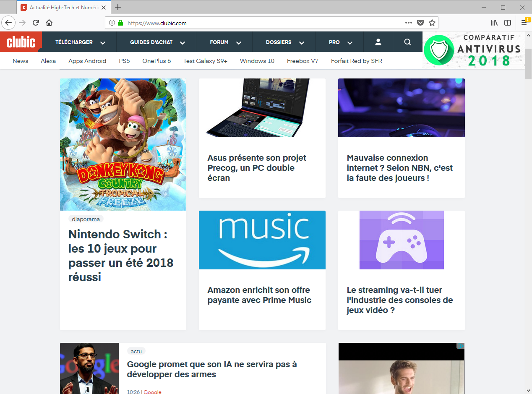Click the Asus dual-screen laptop image
Viewport: 532px width, 394px height.
click(x=262, y=108)
